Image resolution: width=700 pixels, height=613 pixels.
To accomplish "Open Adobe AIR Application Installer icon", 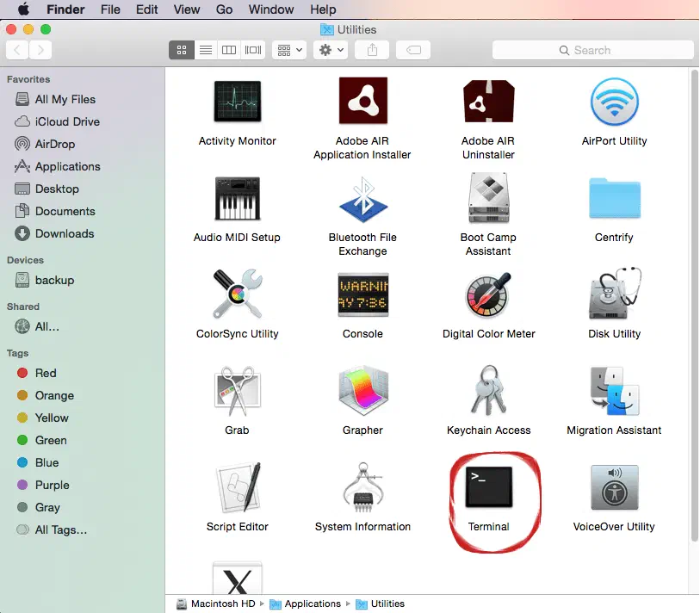I will point(363,101).
